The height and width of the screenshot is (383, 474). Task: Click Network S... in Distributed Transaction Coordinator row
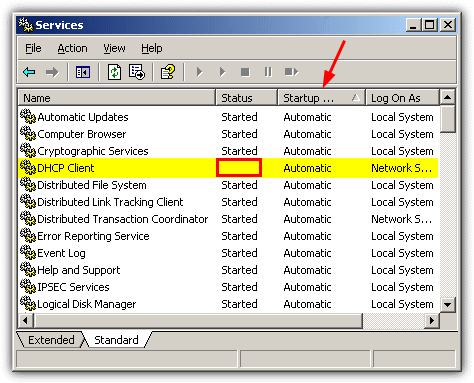[401, 219]
